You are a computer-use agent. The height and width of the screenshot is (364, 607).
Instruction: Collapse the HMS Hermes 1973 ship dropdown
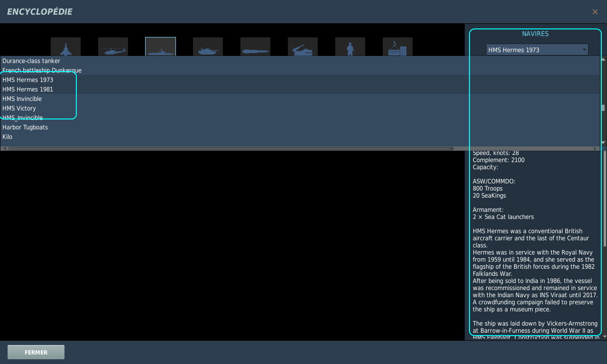[537, 50]
